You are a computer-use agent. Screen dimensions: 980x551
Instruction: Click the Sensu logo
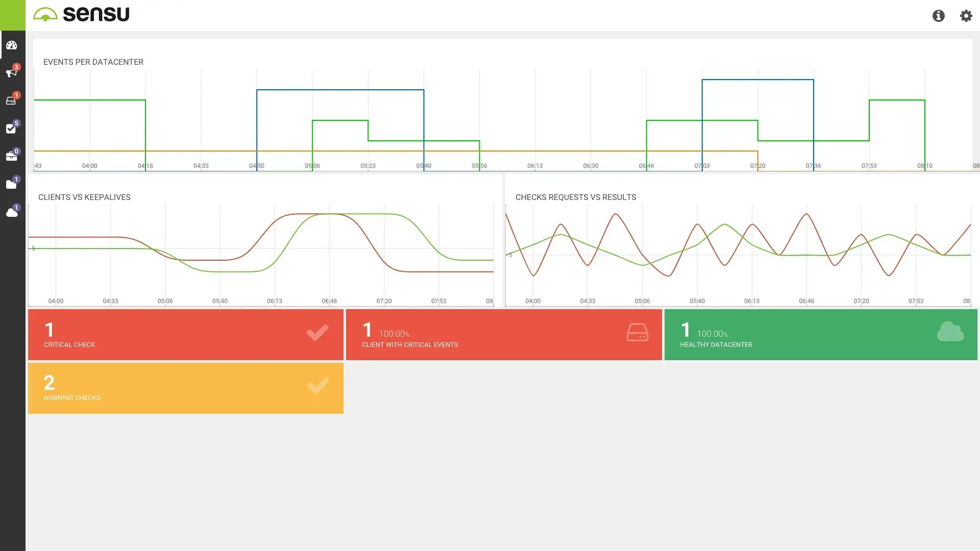82,15
